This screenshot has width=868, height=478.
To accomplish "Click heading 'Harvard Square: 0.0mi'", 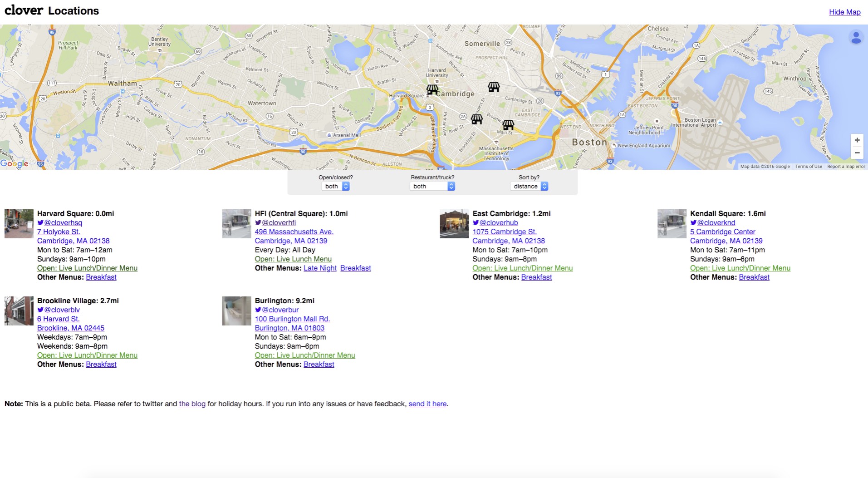I will click(76, 213).
